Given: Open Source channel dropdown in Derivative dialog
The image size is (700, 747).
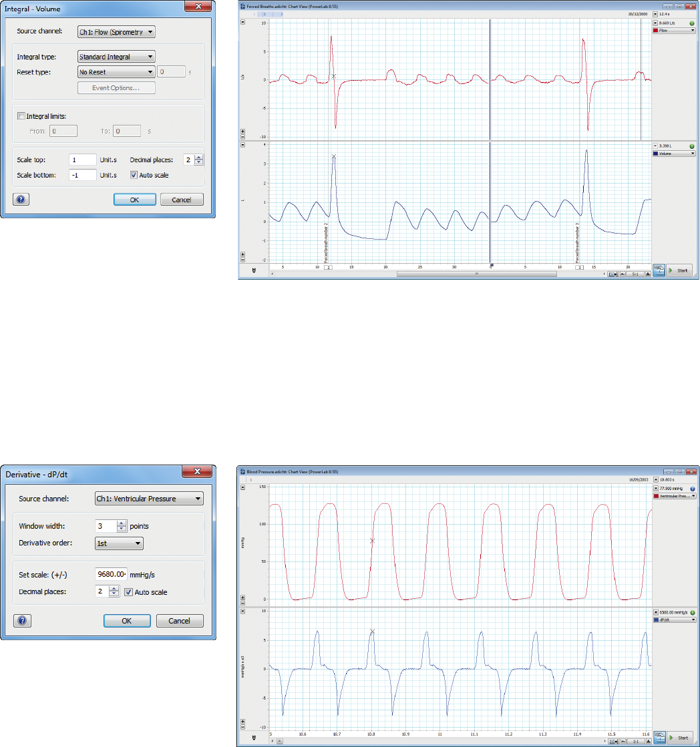Looking at the screenshot, I should click(x=149, y=498).
